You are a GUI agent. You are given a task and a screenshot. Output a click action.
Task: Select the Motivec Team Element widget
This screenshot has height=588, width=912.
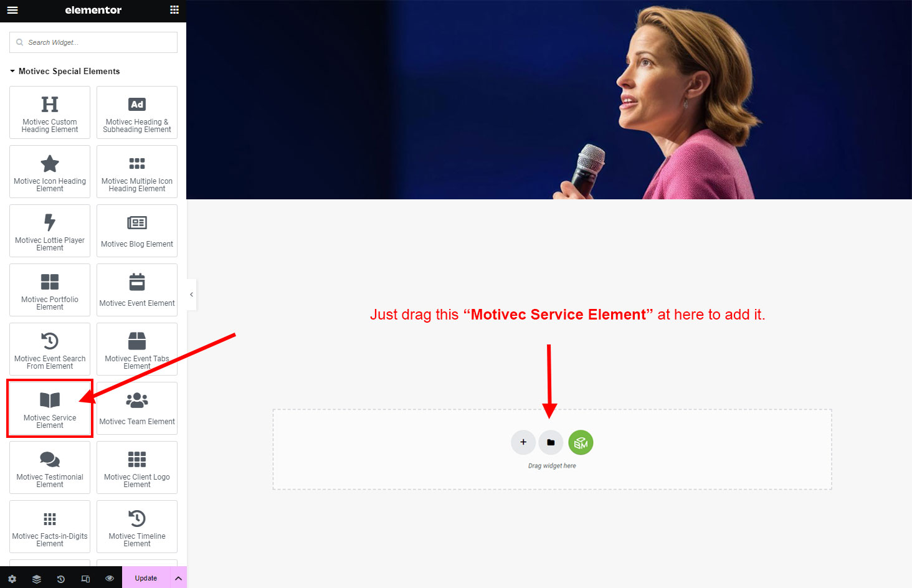coord(137,409)
